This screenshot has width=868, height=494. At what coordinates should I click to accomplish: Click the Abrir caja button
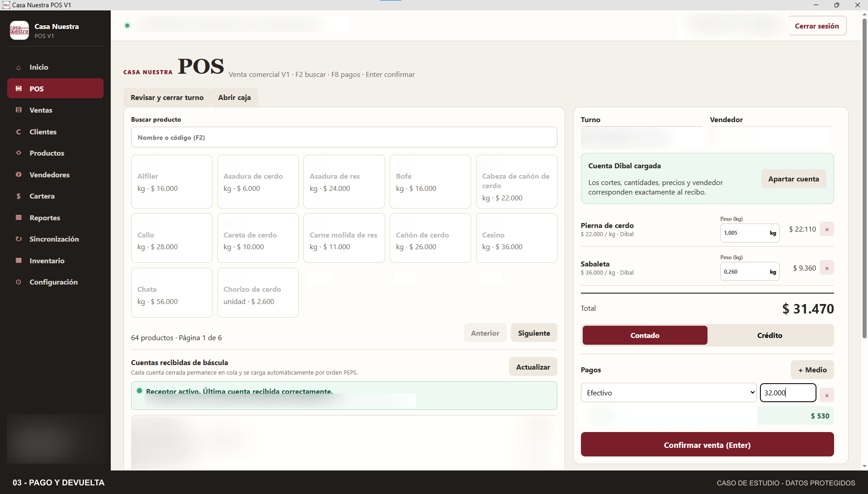tap(234, 97)
